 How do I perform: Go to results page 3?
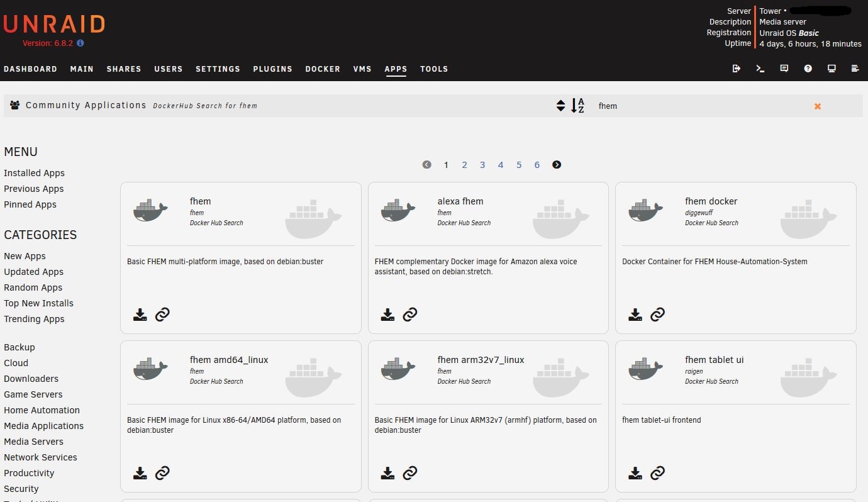click(482, 165)
